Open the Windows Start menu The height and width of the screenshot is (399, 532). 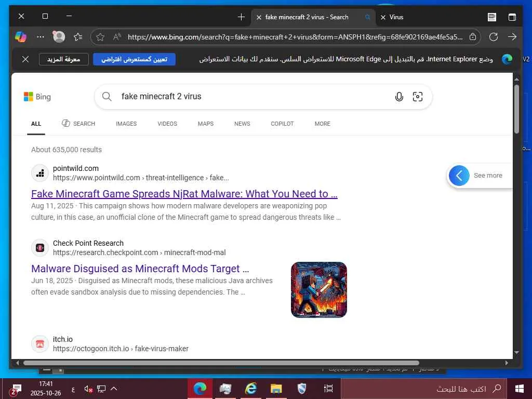click(x=519, y=389)
